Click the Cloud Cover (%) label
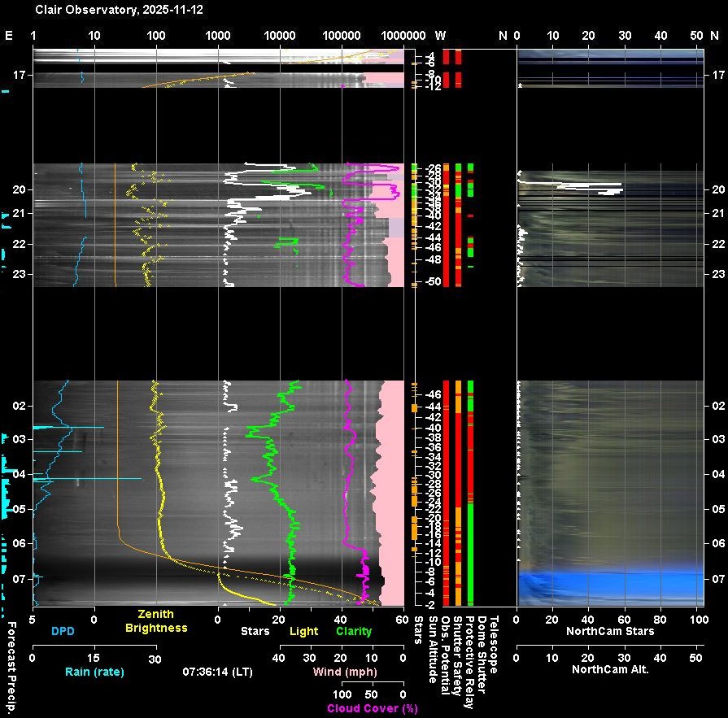This screenshot has width=728, height=718. tap(372, 708)
